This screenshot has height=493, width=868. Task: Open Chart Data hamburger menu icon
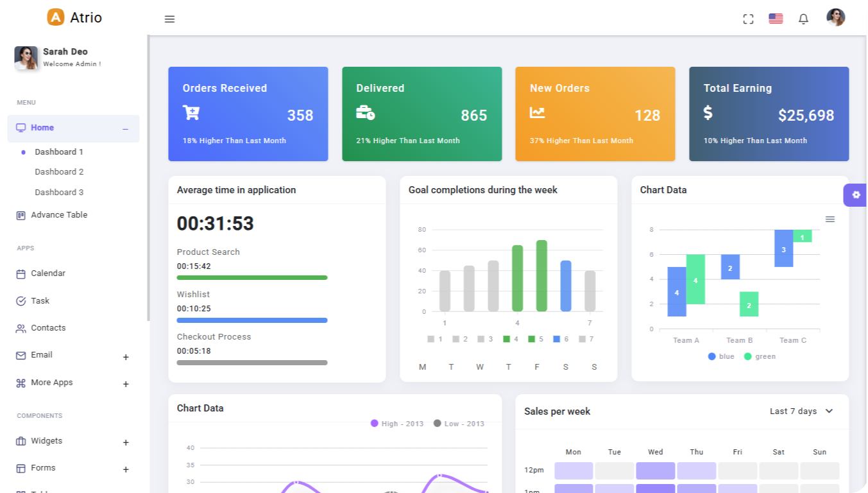coord(830,220)
